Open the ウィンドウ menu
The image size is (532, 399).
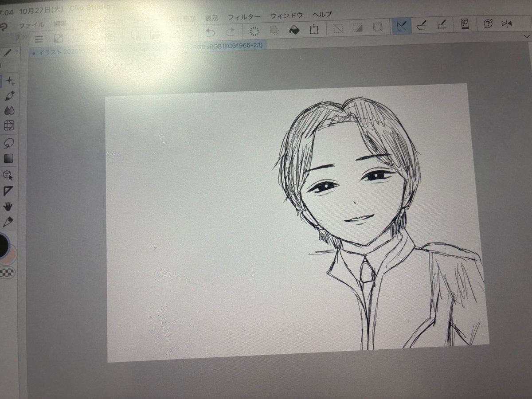[286, 16]
